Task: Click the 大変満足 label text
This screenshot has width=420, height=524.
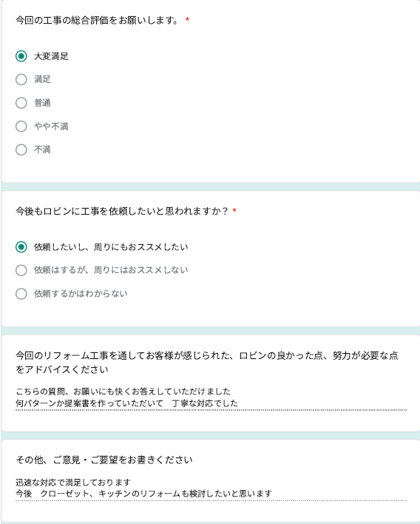Action: [51, 56]
